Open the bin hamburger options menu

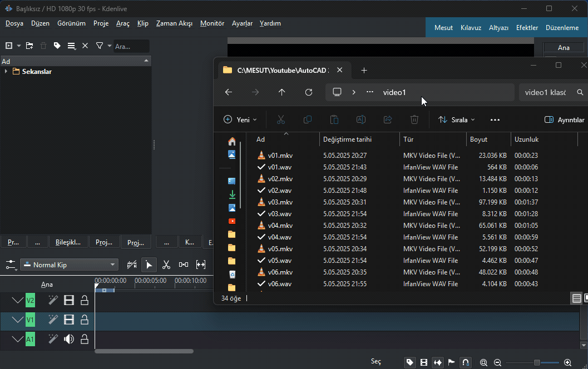(71, 46)
